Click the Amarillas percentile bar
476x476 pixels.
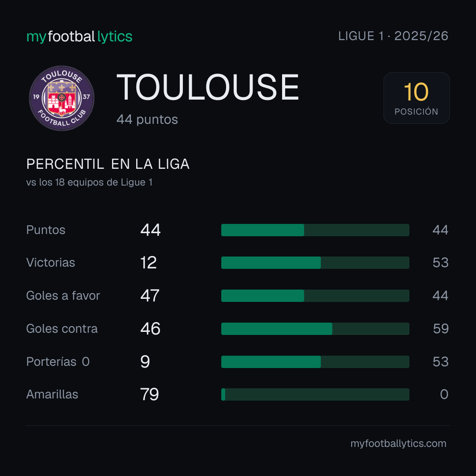315,394
